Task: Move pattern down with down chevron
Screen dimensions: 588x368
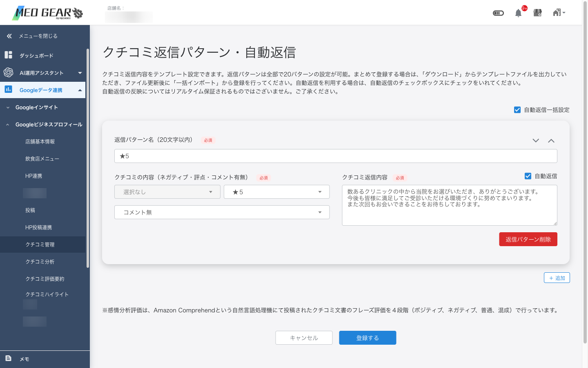Action: pyautogui.click(x=536, y=141)
